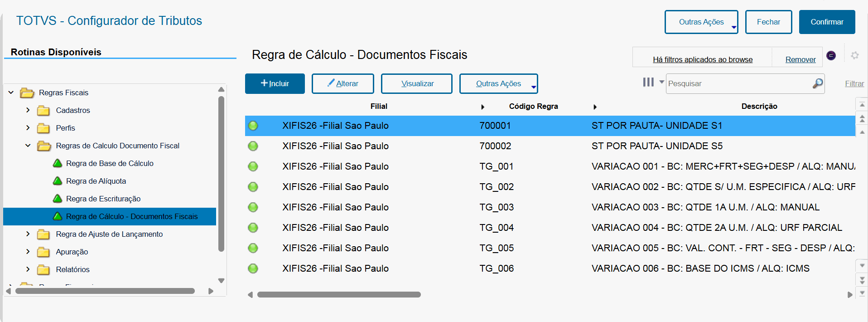Click the Apuração folder icon
The image size is (868, 322).
[x=43, y=252]
